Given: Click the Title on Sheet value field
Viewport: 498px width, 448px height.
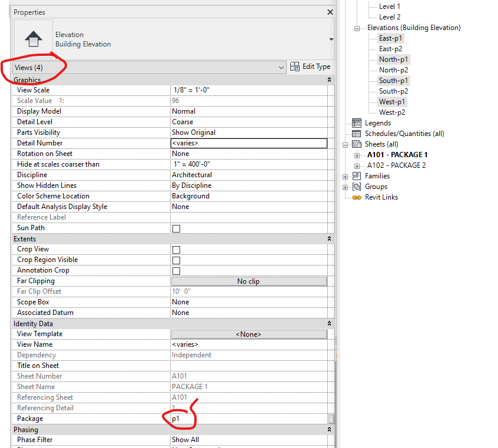Looking at the screenshot, I should click(x=249, y=366).
